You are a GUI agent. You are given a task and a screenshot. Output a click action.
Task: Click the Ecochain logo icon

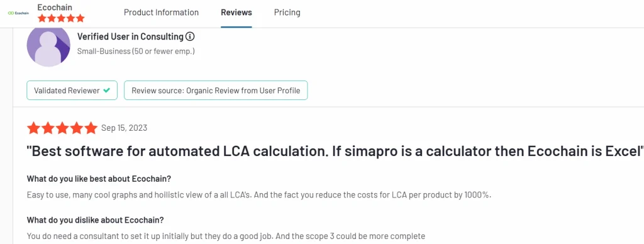[18, 13]
